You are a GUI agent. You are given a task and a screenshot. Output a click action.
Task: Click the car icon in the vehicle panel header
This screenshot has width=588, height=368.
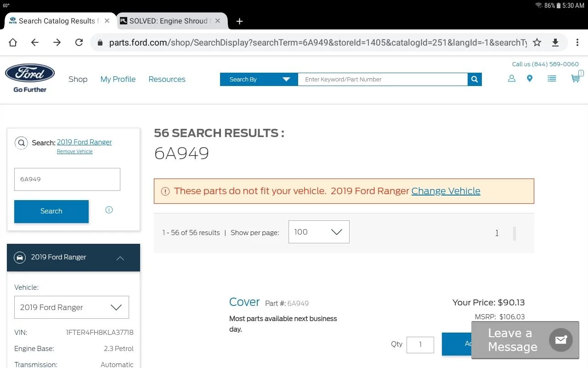coord(20,257)
